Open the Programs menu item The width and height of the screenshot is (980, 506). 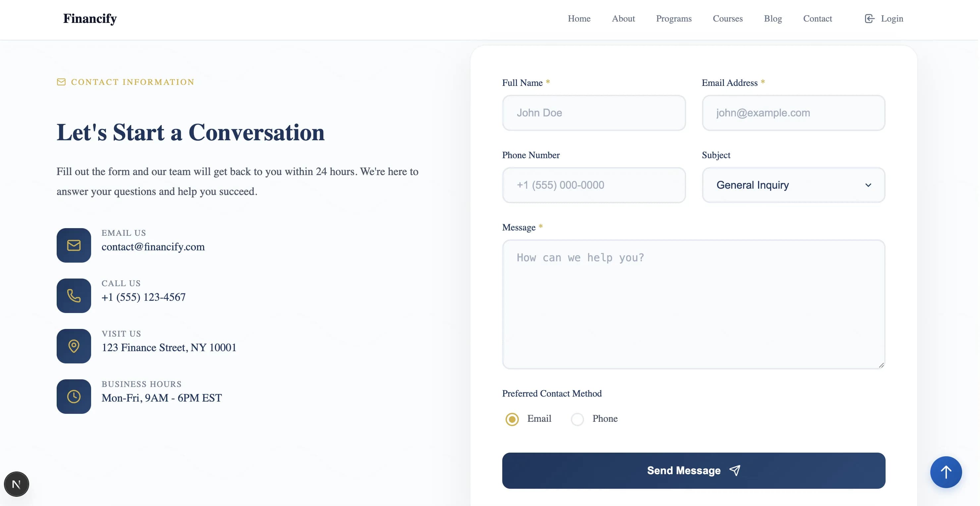pos(673,19)
